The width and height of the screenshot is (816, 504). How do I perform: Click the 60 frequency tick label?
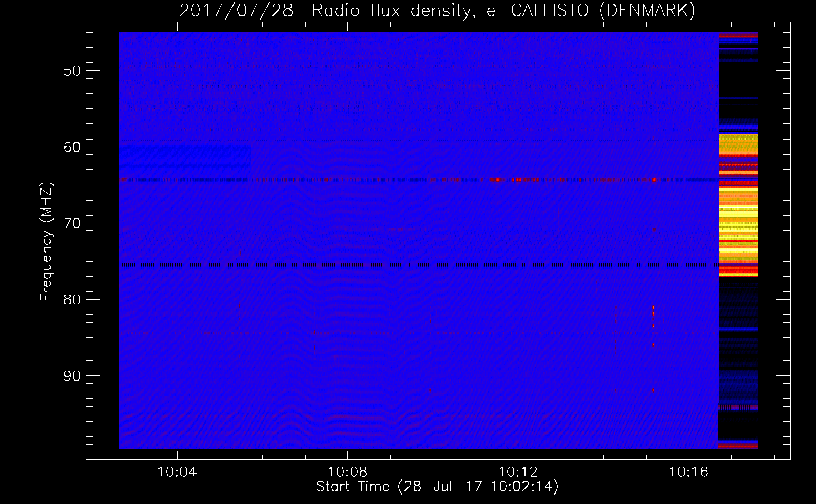pos(72,147)
